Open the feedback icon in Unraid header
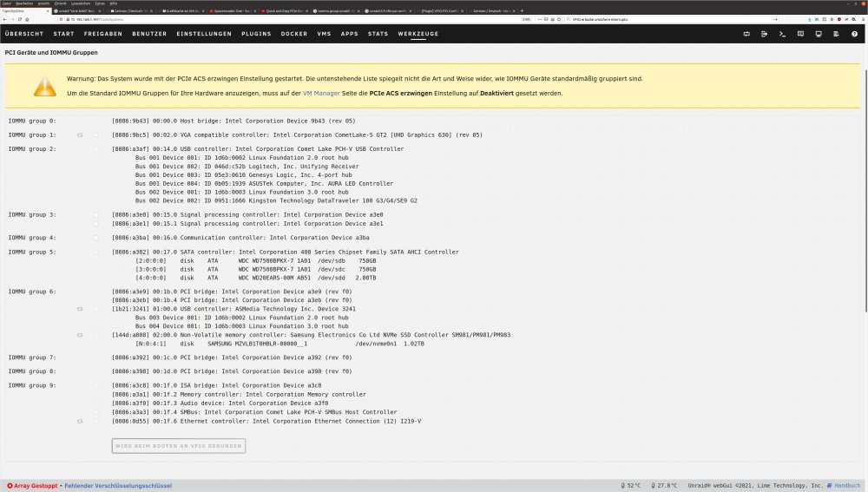The image size is (868, 492). 800,34
